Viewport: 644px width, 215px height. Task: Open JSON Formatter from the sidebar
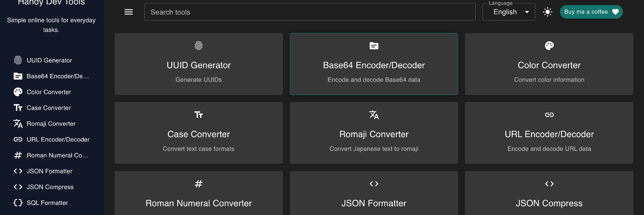(x=49, y=171)
